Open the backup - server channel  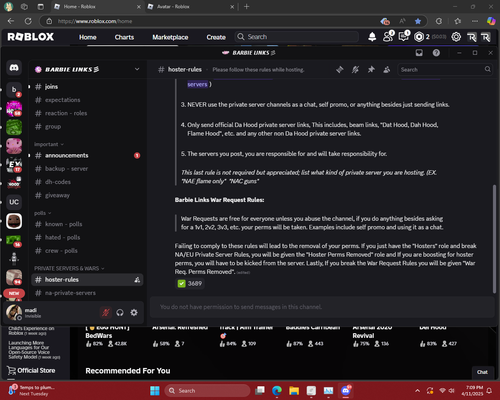[x=87, y=169]
